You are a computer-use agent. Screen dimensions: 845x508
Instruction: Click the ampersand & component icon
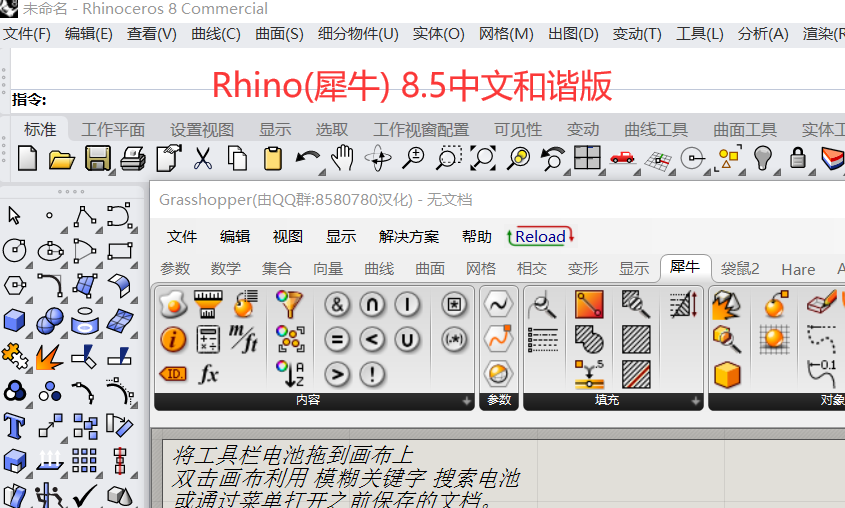(337, 305)
